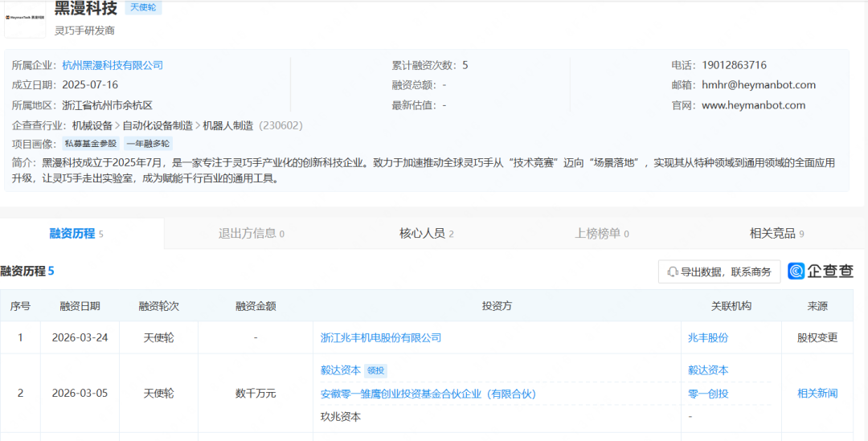This screenshot has height=441, width=868.
Task: Click industry 自动化设备制造 text
Action: pyautogui.click(x=158, y=125)
